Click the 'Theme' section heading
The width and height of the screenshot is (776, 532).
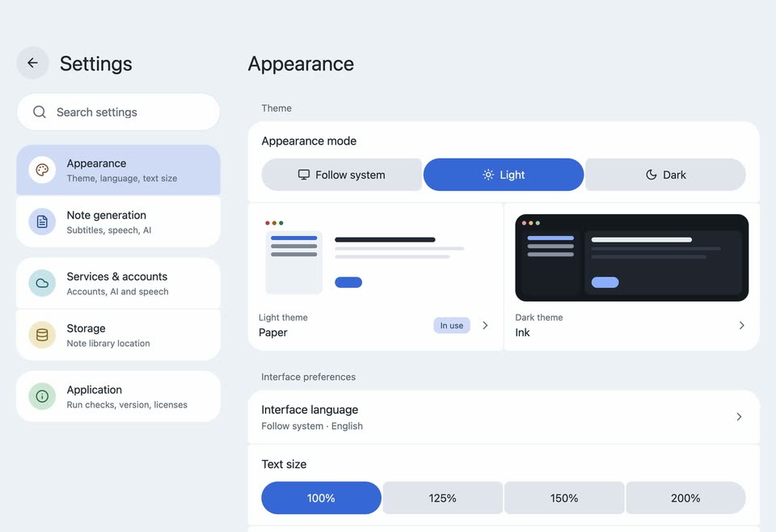coord(276,108)
